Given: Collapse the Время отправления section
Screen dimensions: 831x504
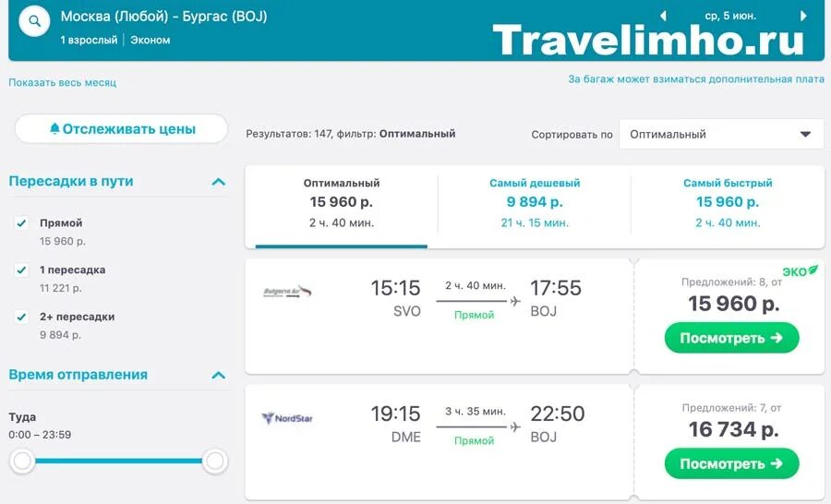Looking at the screenshot, I should (219, 376).
